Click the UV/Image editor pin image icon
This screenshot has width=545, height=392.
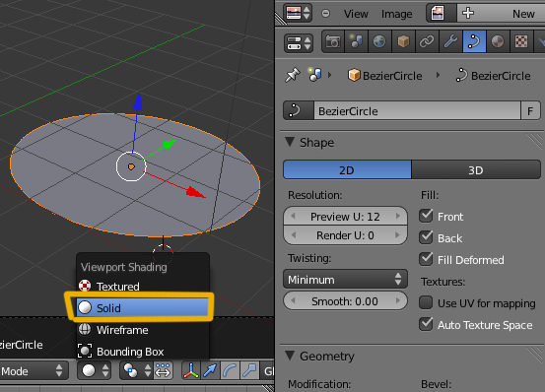(442, 13)
